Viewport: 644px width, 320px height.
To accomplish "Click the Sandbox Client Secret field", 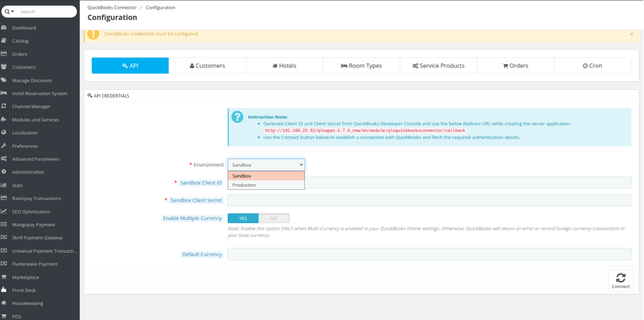I will (429, 201).
